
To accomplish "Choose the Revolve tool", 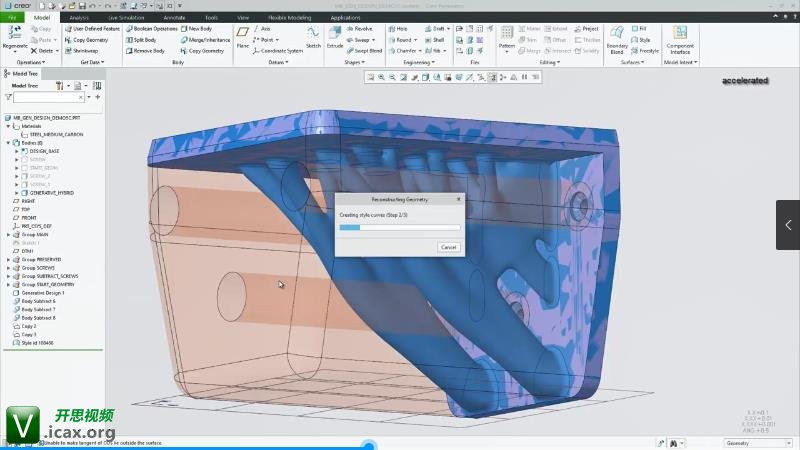I will [x=358, y=29].
